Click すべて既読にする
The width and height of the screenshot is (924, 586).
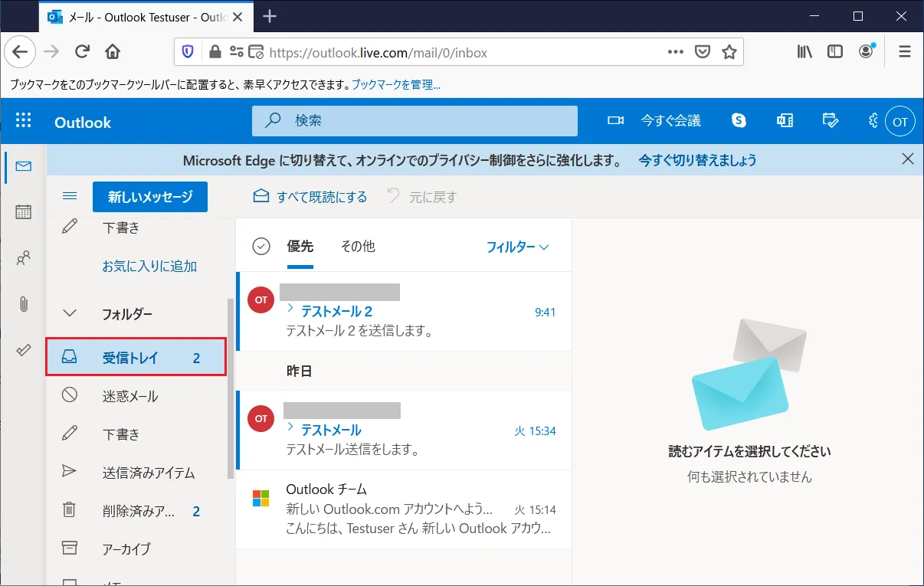tap(310, 197)
